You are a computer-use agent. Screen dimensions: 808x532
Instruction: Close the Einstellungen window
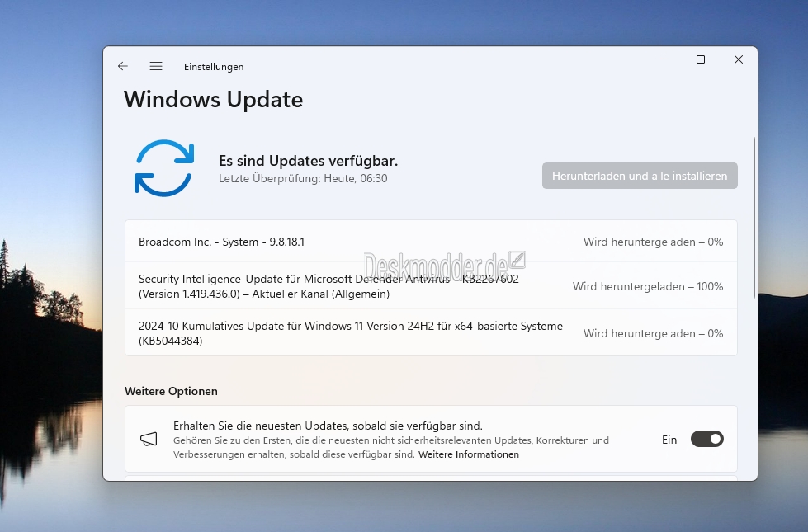[739, 59]
